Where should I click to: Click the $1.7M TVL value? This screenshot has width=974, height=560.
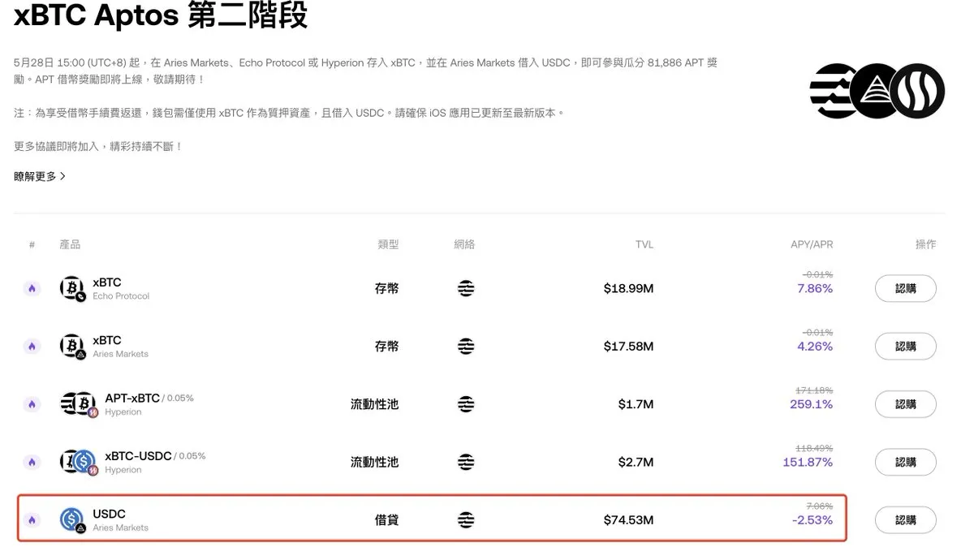click(x=636, y=404)
